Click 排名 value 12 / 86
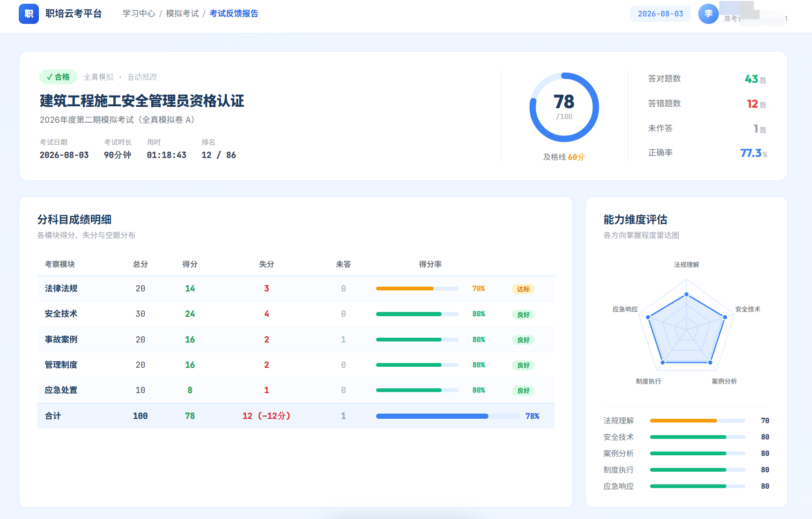The width and height of the screenshot is (812, 519). tap(219, 155)
